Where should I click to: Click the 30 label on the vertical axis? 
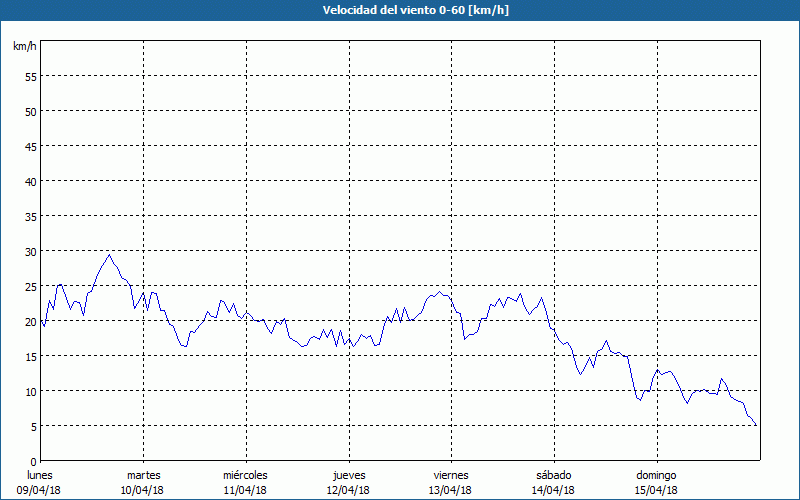pyautogui.click(x=30, y=251)
